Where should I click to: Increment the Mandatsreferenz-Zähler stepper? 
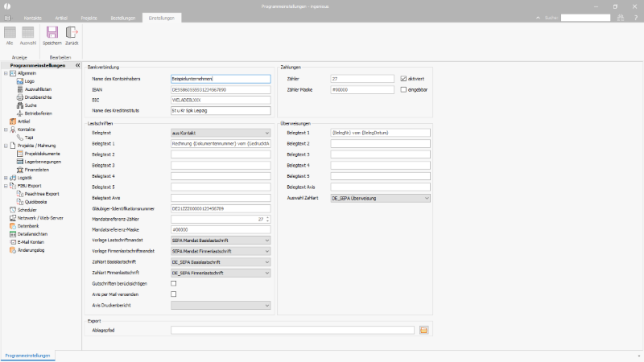coord(268,217)
